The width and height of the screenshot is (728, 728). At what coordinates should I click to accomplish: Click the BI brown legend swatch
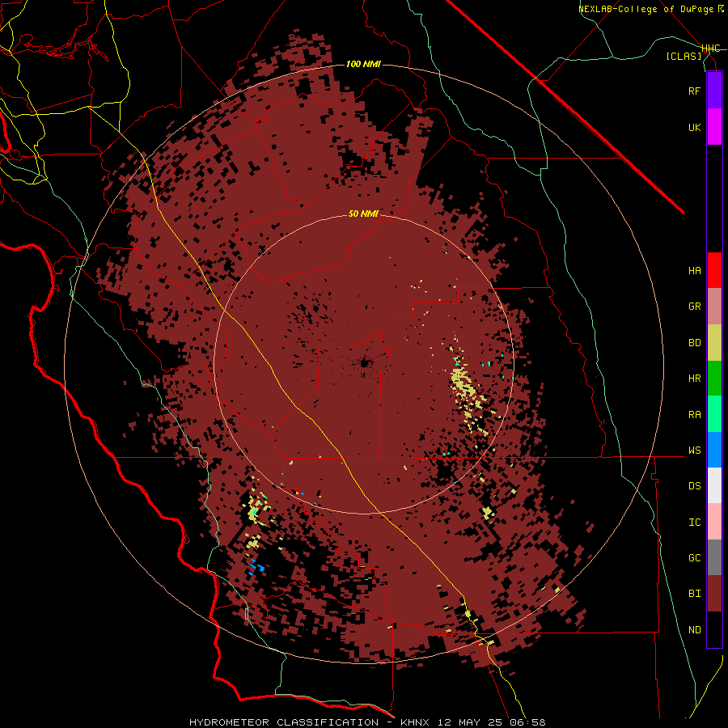[x=714, y=594]
